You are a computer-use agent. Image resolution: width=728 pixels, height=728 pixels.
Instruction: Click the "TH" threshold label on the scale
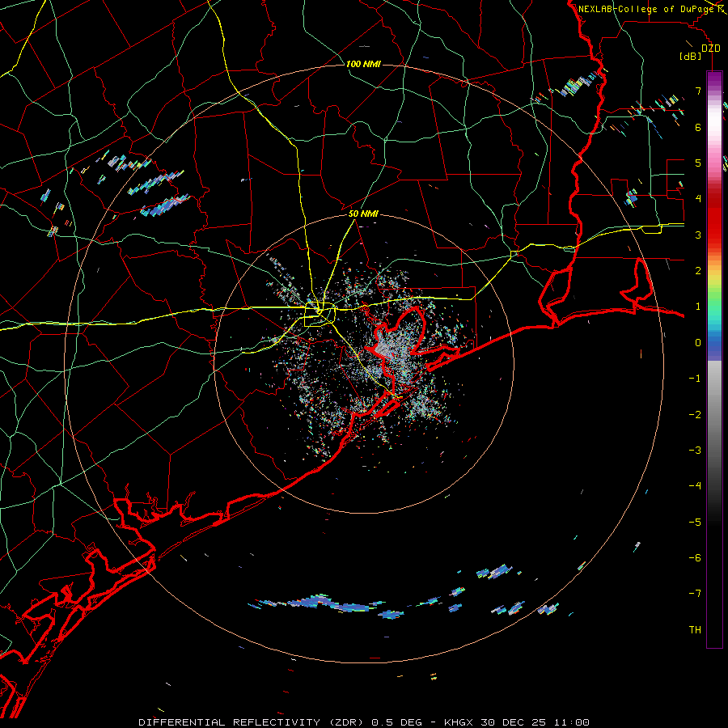[x=695, y=630]
